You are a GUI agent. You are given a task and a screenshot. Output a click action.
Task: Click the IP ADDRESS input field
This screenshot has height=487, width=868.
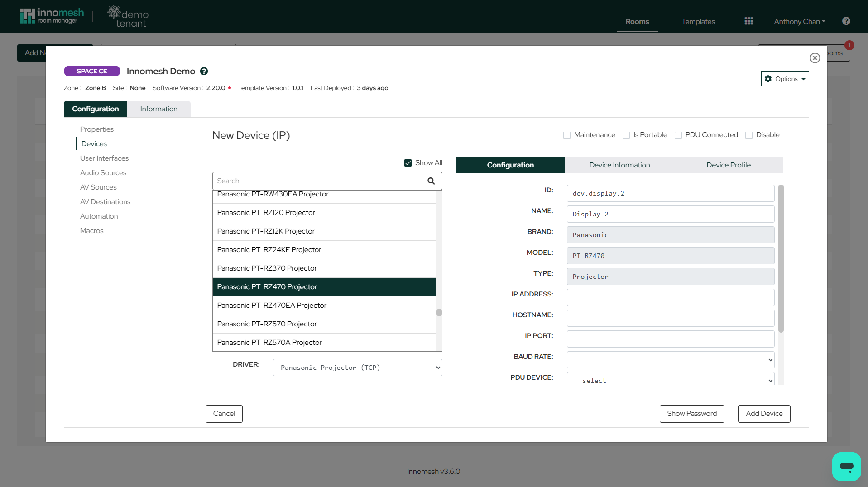[670, 297]
